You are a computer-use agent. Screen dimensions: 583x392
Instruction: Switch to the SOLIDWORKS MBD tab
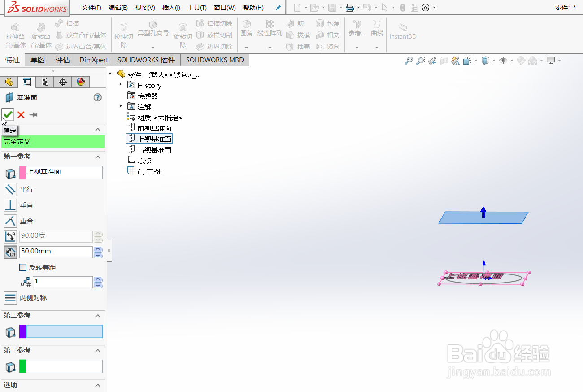[x=215, y=60]
